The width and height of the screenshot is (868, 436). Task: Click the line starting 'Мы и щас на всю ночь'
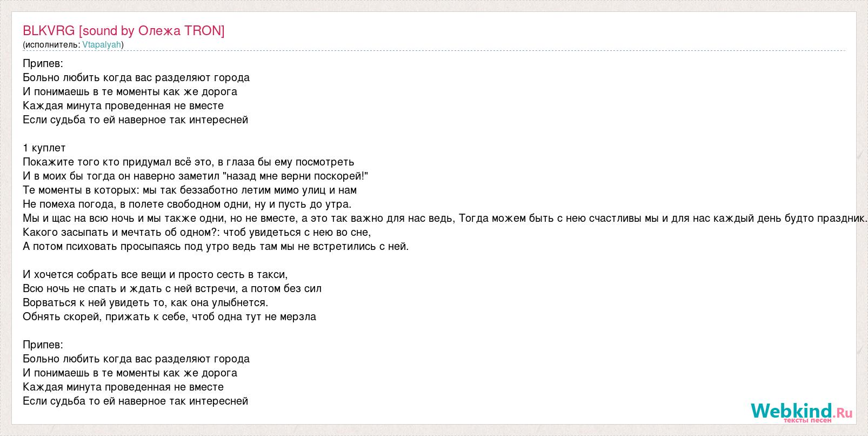[x=445, y=218]
